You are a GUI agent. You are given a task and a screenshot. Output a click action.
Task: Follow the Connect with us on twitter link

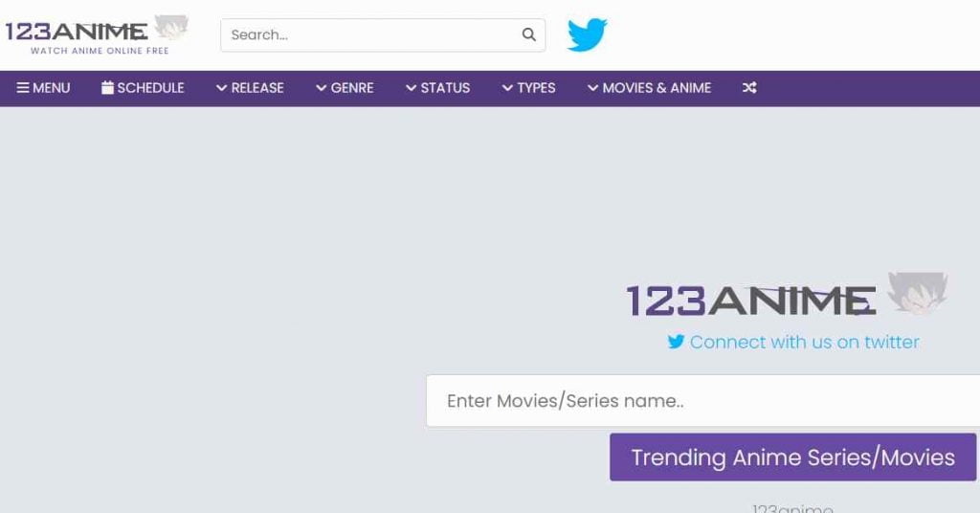(x=804, y=342)
